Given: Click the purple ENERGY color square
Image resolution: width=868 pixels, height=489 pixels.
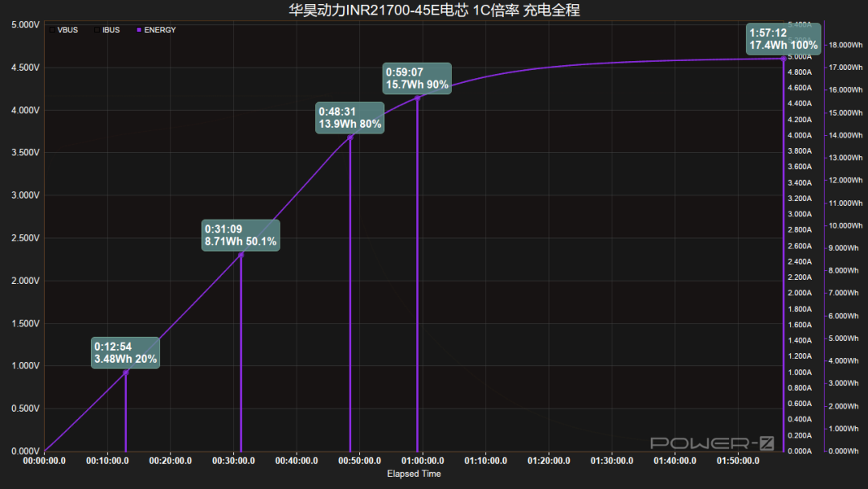Looking at the screenshot, I should 138,30.
